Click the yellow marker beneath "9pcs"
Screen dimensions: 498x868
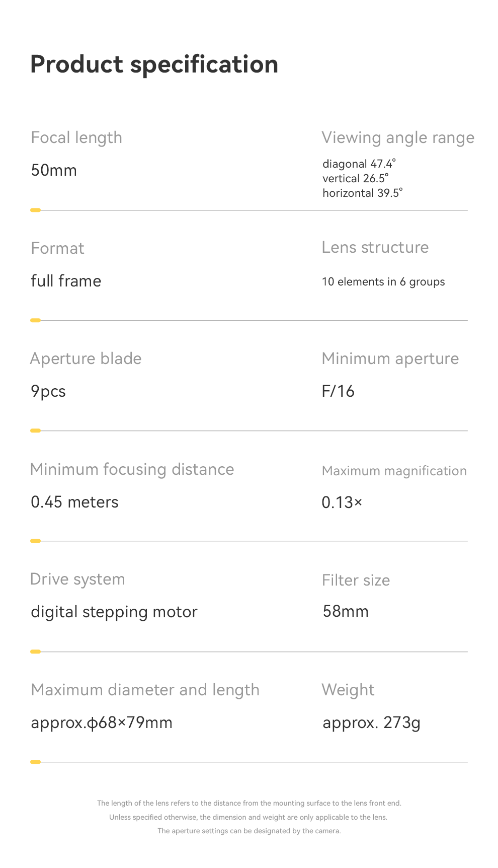tap(35, 430)
